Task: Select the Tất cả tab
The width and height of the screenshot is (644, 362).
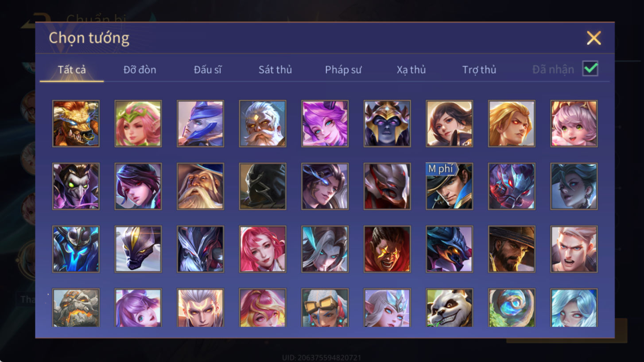Action: pyautogui.click(x=72, y=70)
